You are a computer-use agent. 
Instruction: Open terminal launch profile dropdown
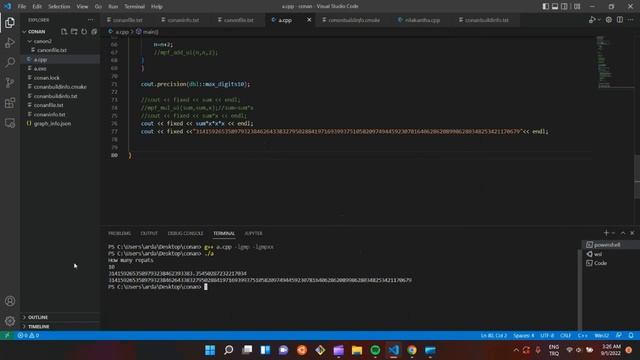(613, 233)
